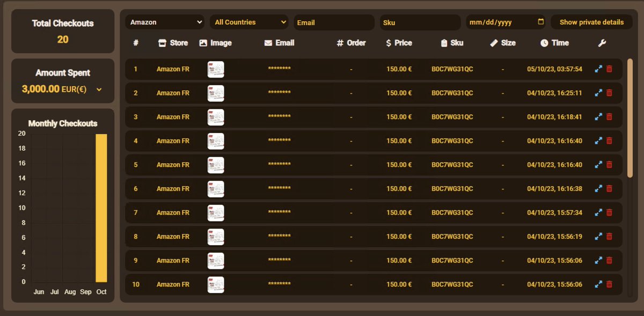The width and height of the screenshot is (644, 316).
Task: Click Amazon FR store in row 7
Action: click(173, 212)
